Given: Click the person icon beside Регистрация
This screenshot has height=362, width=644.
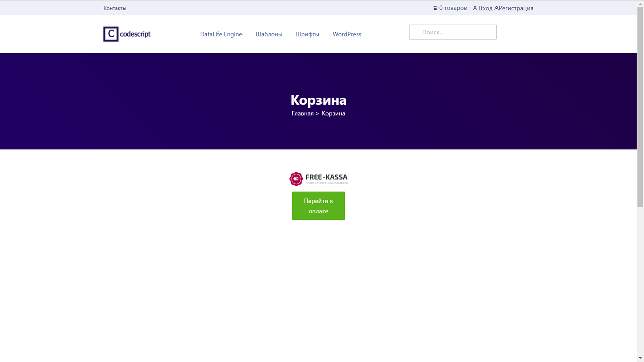Looking at the screenshot, I should 496,8.
